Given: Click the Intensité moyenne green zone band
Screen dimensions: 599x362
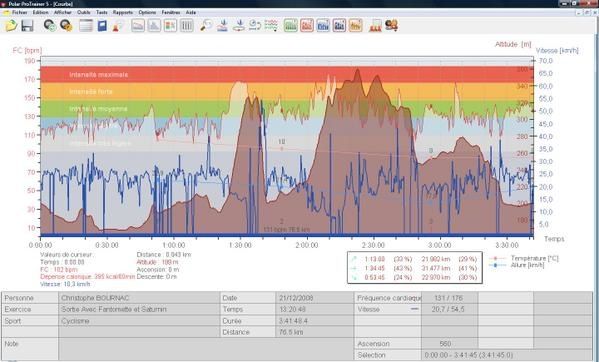Looking at the screenshot, I should click(x=287, y=109).
